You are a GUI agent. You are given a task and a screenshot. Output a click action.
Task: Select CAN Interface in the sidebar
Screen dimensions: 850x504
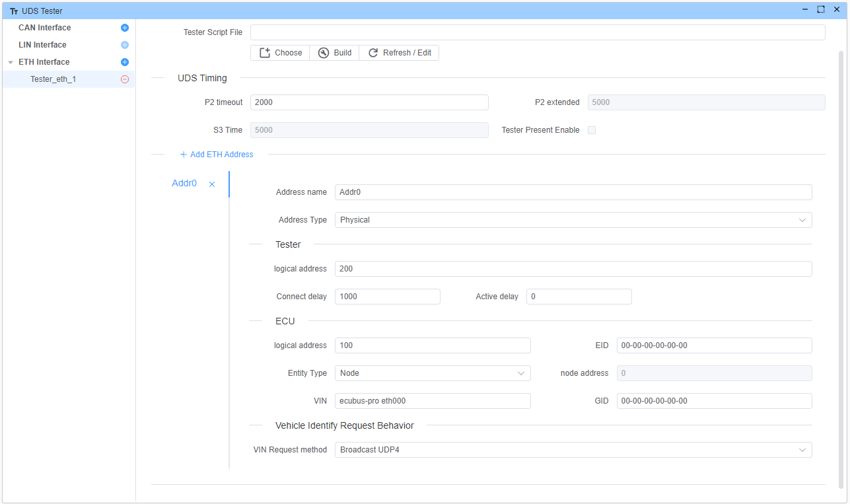pyautogui.click(x=44, y=28)
